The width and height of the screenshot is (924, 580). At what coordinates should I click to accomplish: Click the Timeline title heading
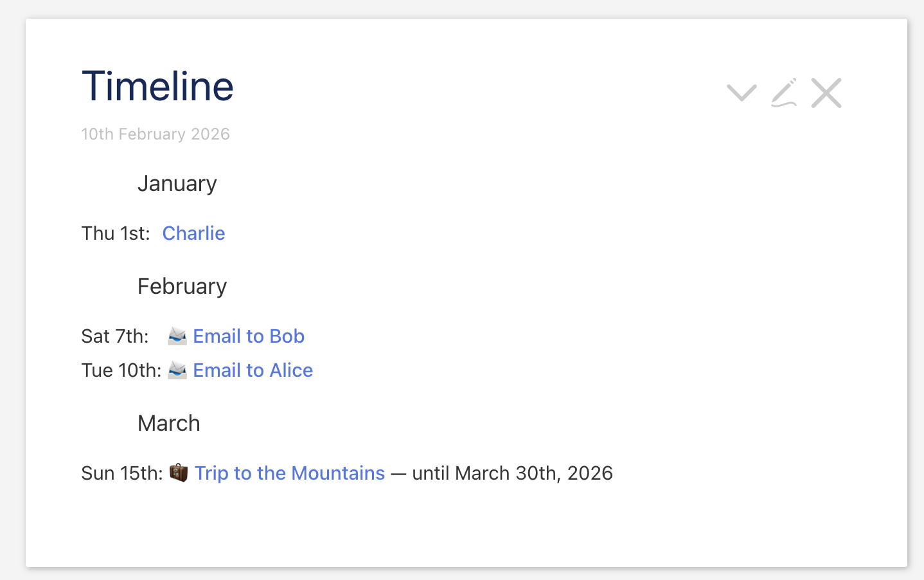click(157, 86)
